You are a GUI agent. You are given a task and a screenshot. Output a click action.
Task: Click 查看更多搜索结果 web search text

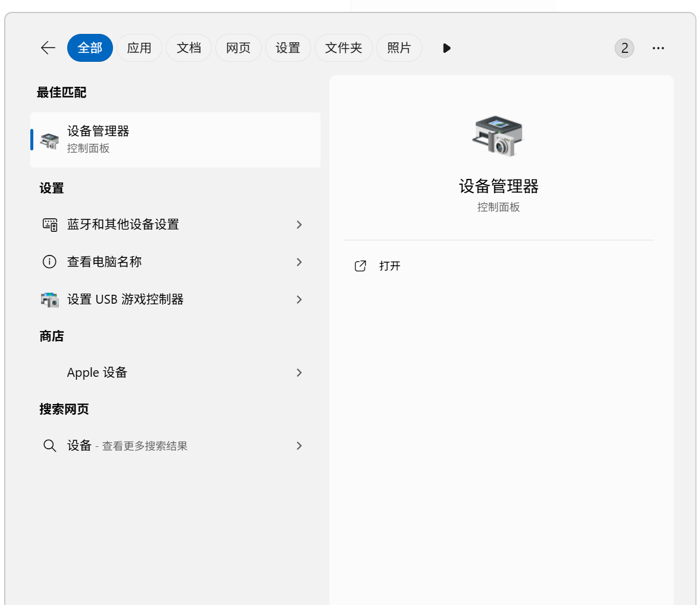coord(145,446)
